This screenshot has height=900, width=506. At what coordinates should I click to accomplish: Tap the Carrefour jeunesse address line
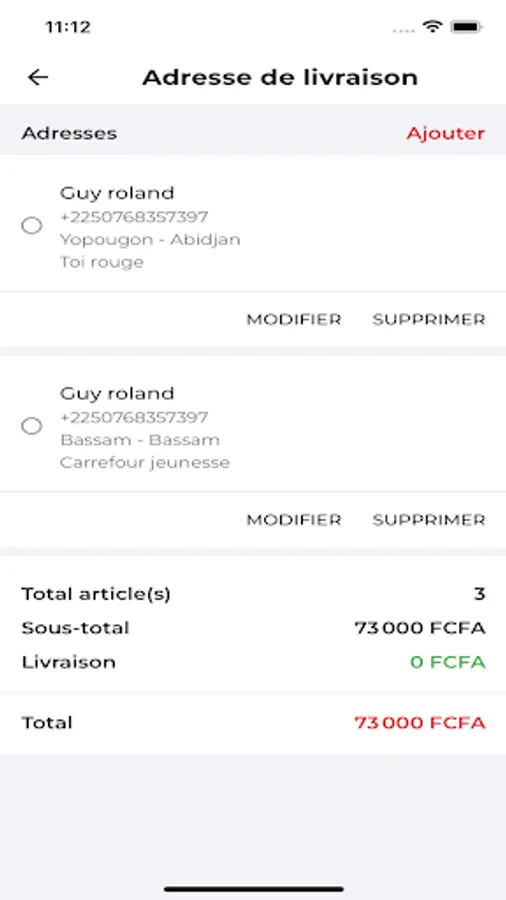[x=145, y=463]
